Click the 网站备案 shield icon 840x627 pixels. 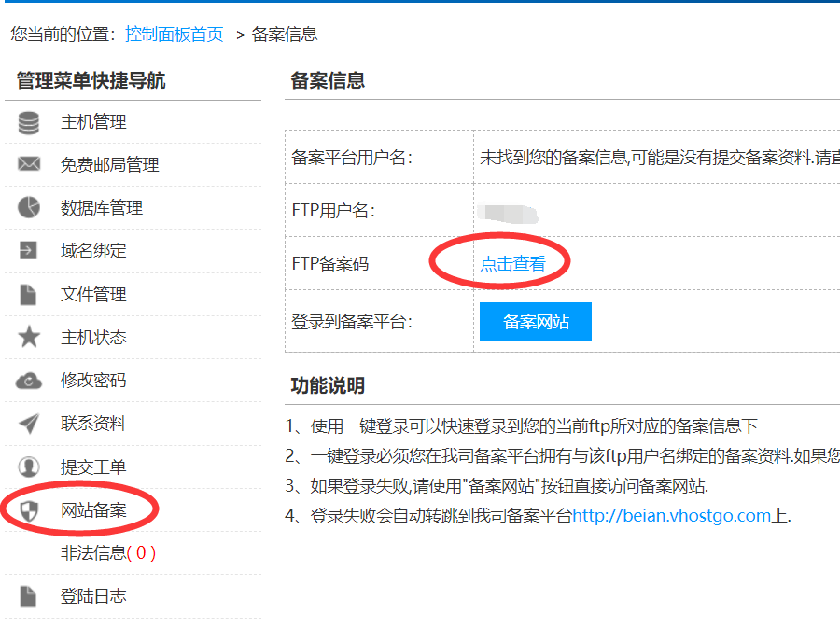[x=31, y=509]
